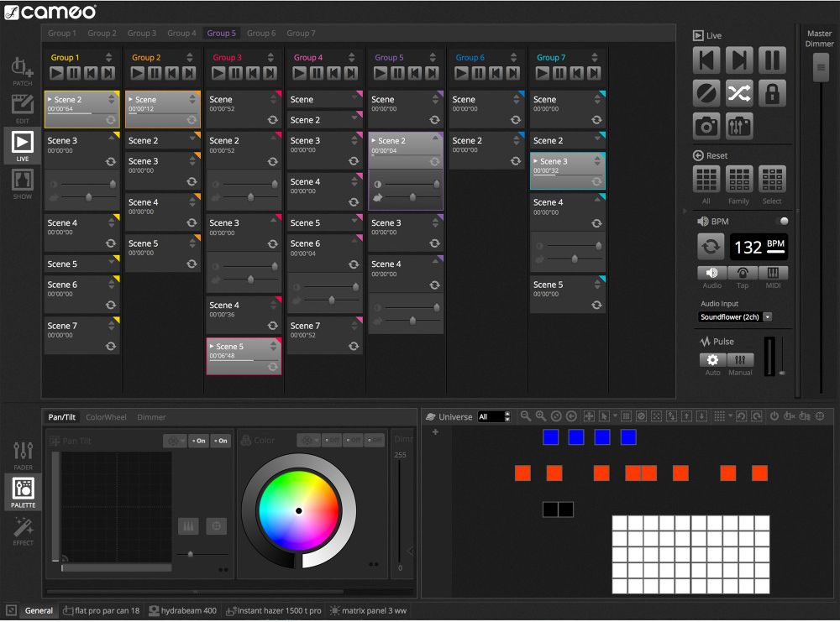Click the Fader panel icon
This screenshot has height=622, width=840.
(23, 454)
